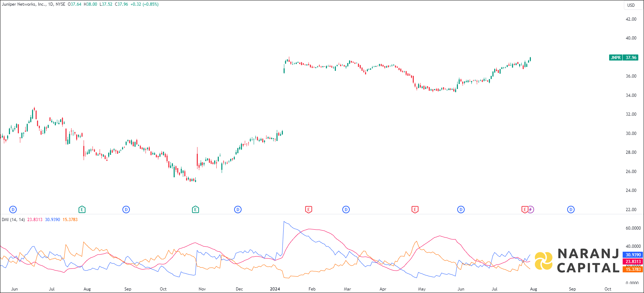The width and height of the screenshot is (644, 293).
Task: Click the dividend marker at end of February 2024
Action: coord(346,210)
